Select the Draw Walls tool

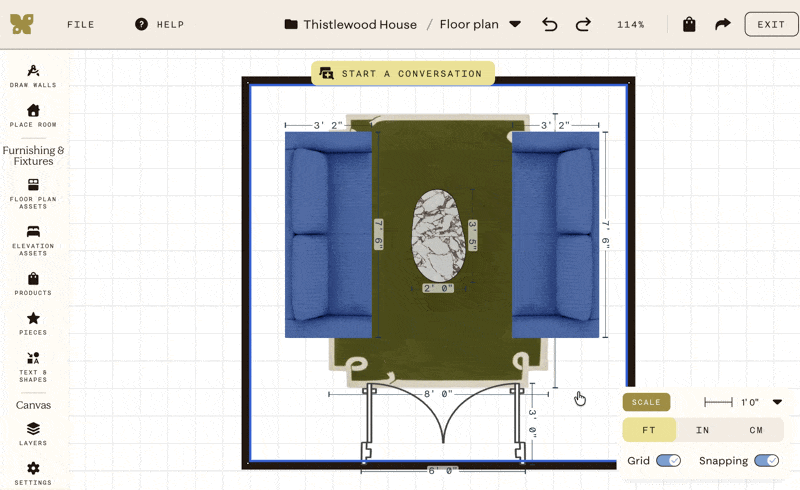33,76
